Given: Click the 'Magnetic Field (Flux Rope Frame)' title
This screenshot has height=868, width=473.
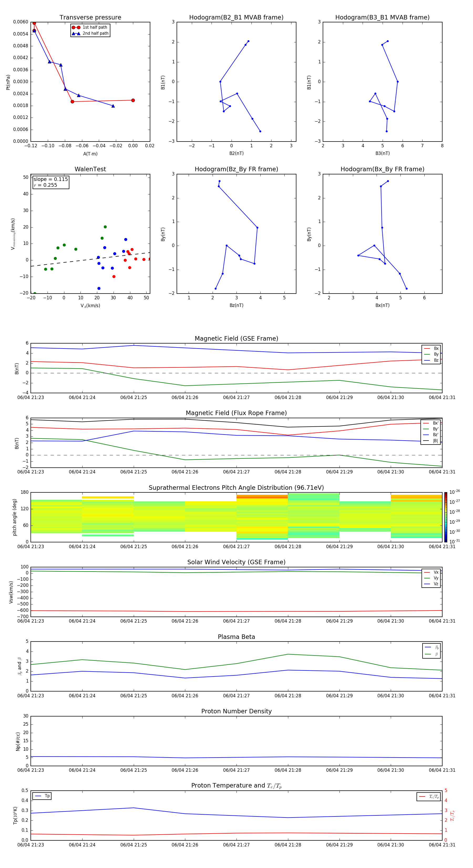Looking at the screenshot, I should coord(236,413).
